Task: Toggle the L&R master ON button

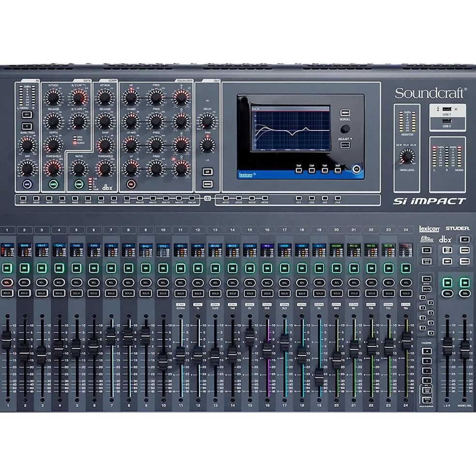Action: pos(447,283)
